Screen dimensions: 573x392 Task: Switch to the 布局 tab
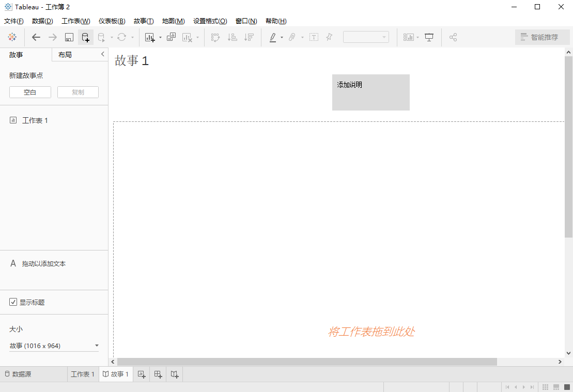point(65,54)
